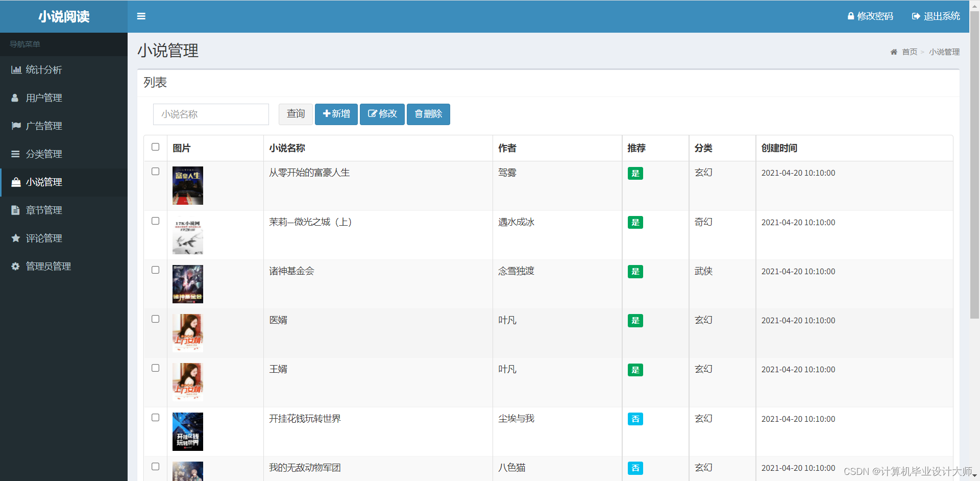
Task: Select the checkbox for 茉莉—微光之城（上）
Action: [156, 221]
